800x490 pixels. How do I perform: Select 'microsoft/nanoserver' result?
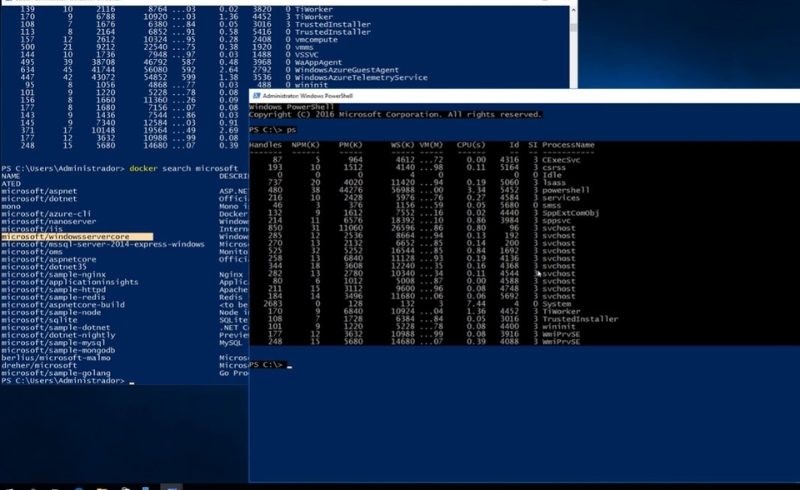pyautogui.click(x=48, y=222)
